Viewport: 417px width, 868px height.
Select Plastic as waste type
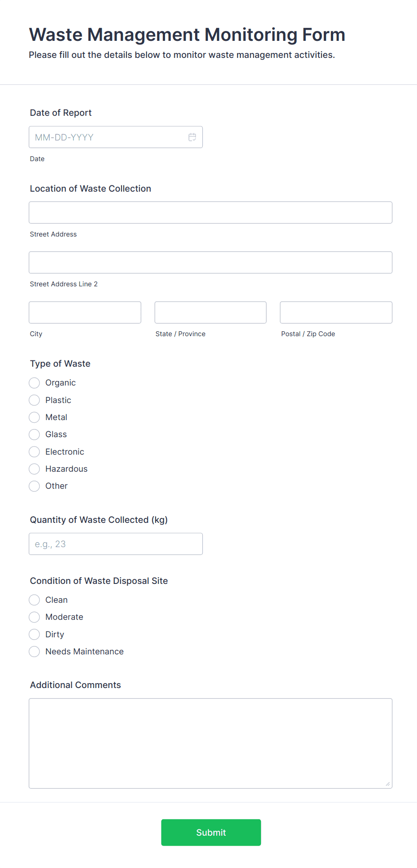click(35, 400)
